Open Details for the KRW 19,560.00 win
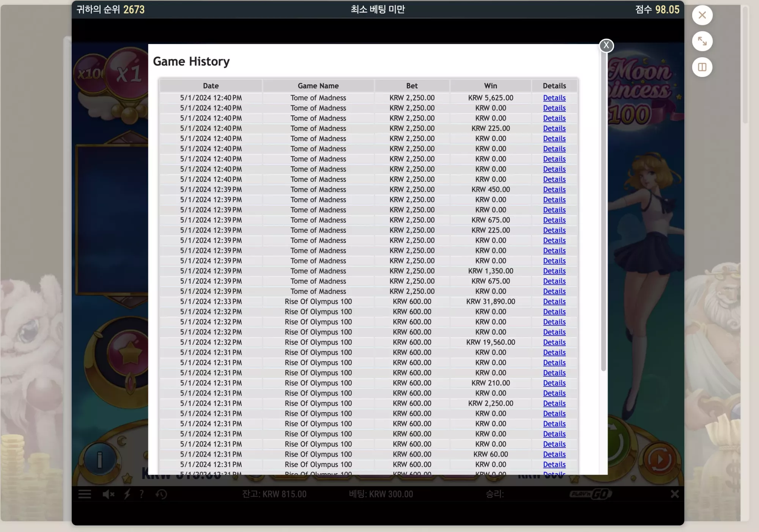Screen dimensions: 759x532 pyautogui.click(x=554, y=342)
